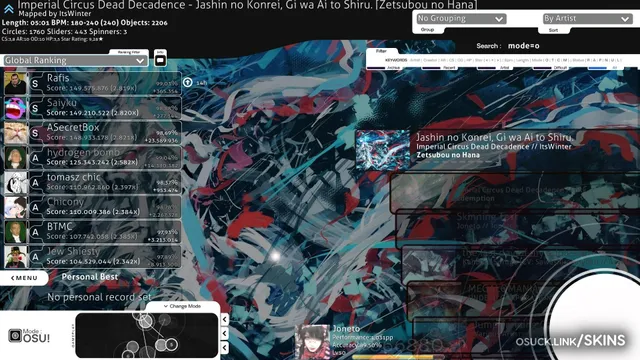Screen dimensions: 640x360
Task: Click the S rank badge on Saiyku's score
Action: click(x=36, y=109)
